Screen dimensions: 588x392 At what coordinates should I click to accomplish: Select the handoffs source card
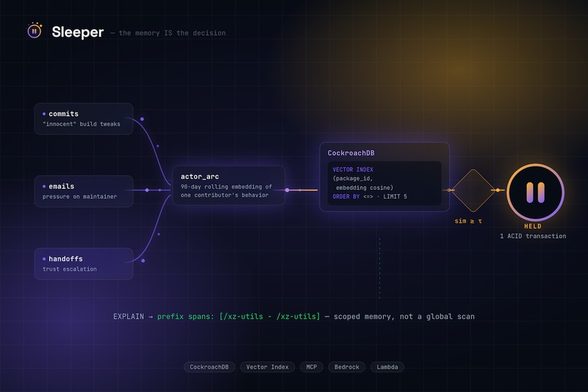pyautogui.click(x=84, y=264)
